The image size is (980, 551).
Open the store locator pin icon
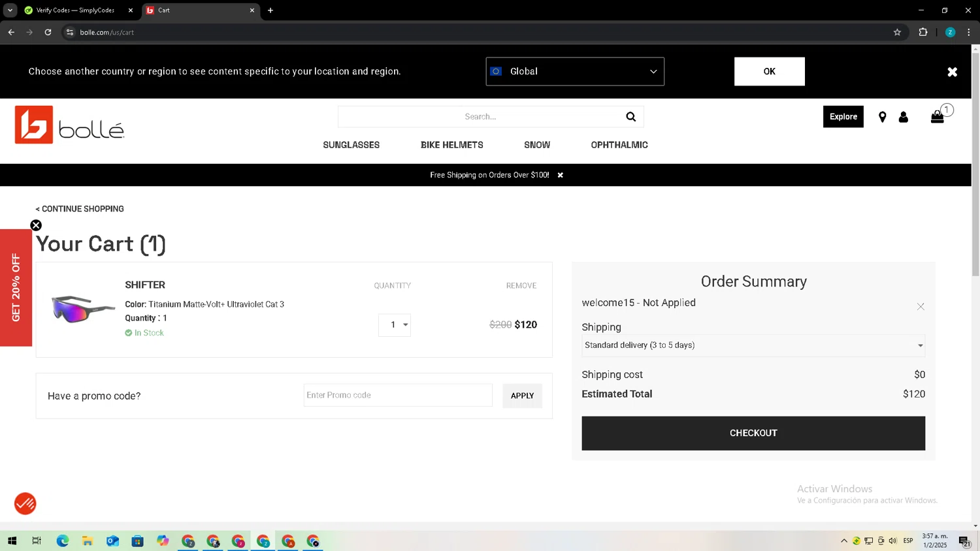[x=882, y=117]
